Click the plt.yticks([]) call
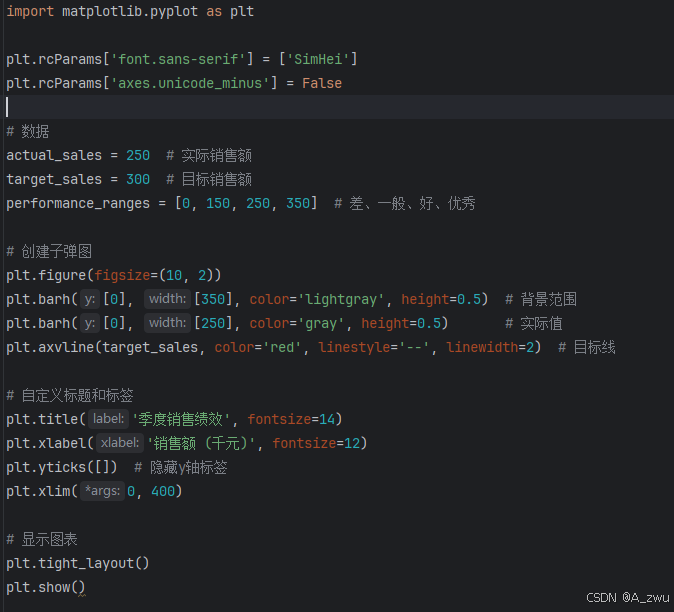Image resolution: width=674 pixels, height=612 pixels. tap(61, 467)
